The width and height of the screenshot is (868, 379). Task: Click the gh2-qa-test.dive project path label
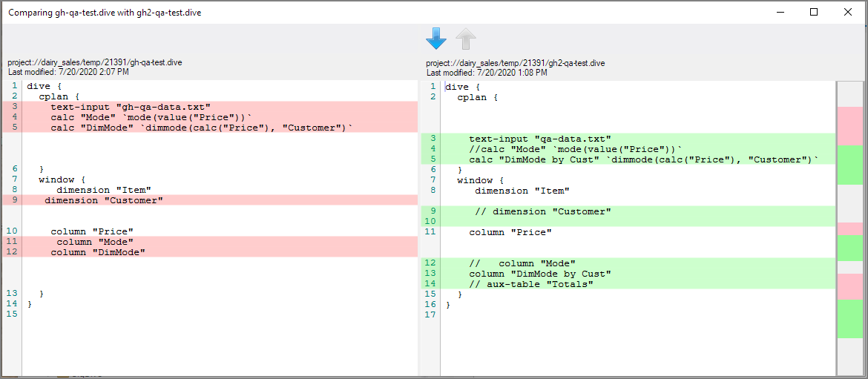[515, 63]
